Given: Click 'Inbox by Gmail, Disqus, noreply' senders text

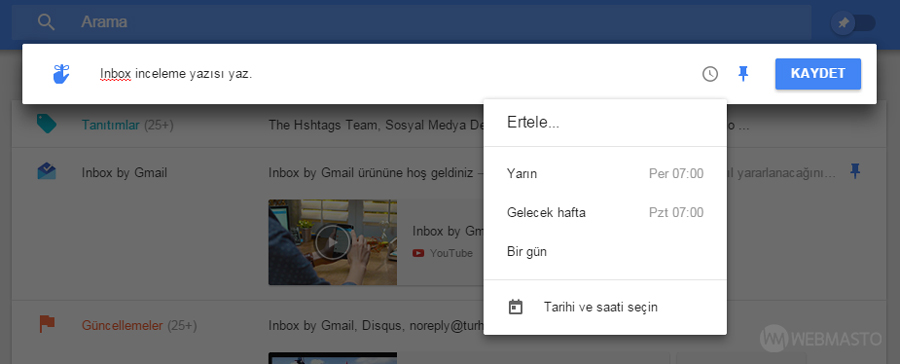Looking at the screenshot, I should point(376,326).
